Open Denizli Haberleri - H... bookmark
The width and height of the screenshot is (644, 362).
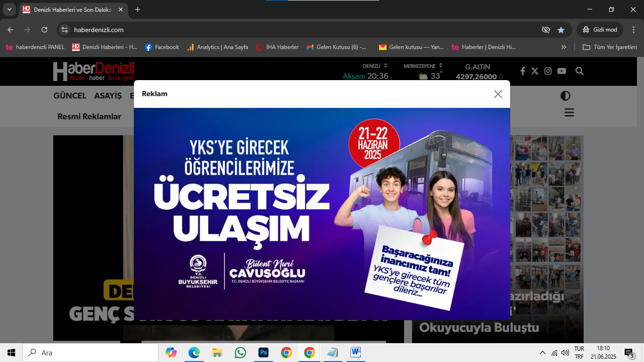click(x=105, y=47)
